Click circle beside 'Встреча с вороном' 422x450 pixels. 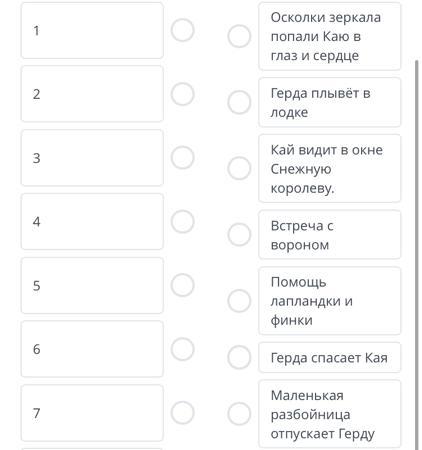click(239, 235)
